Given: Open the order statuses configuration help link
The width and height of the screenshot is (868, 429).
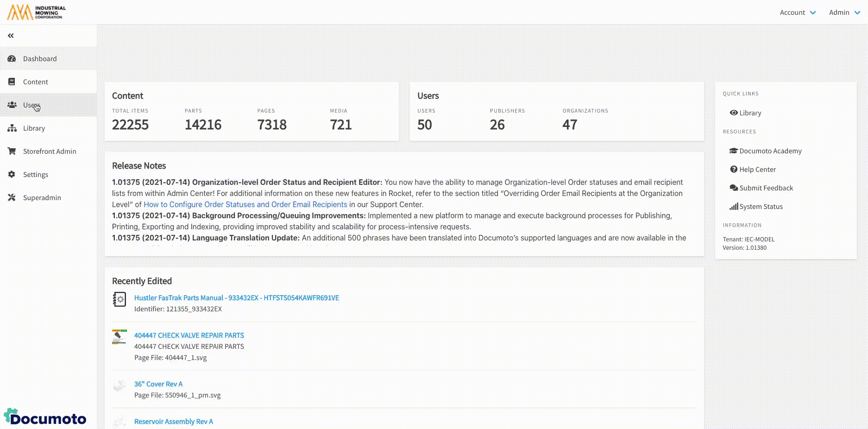Looking at the screenshot, I should coord(245,204).
